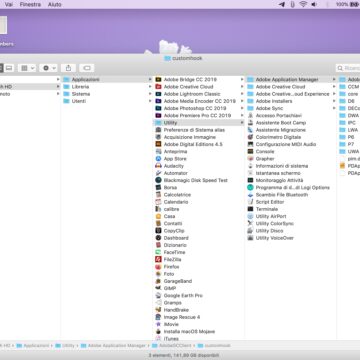
Task: Click the Finder search field
Action: click(x=348, y=68)
